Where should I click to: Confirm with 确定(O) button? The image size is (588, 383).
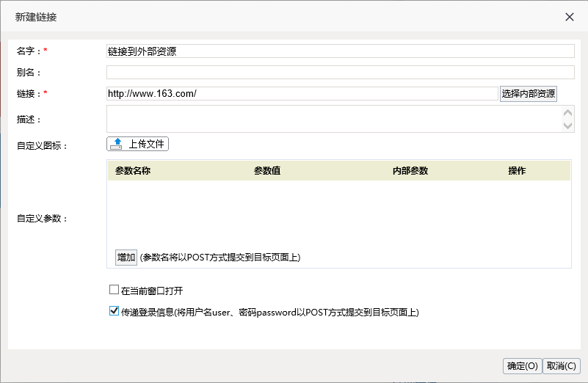[523, 366]
